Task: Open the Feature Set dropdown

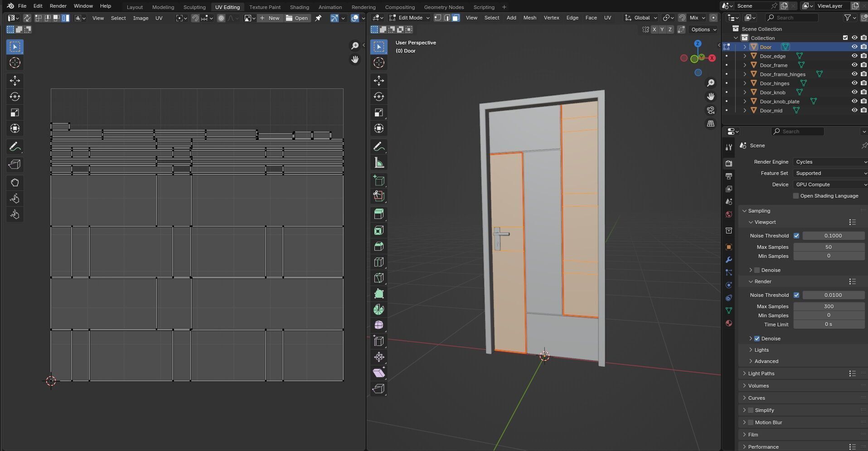Action: 830,173
